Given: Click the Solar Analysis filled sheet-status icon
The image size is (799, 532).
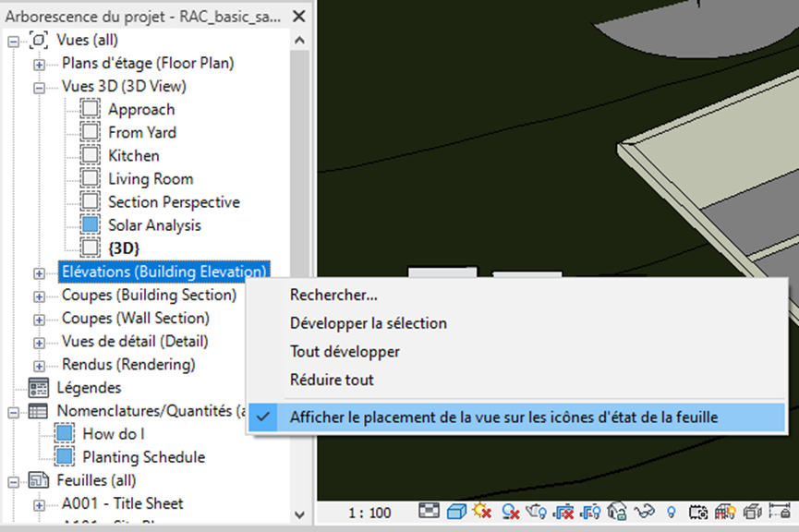Looking at the screenshot, I should tap(90, 225).
